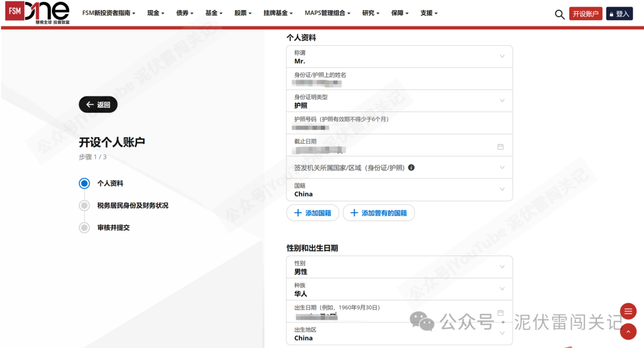The height and width of the screenshot is (348, 644).
Task: Open the 出生地区 dropdown showing China
Action: [x=399, y=334]
